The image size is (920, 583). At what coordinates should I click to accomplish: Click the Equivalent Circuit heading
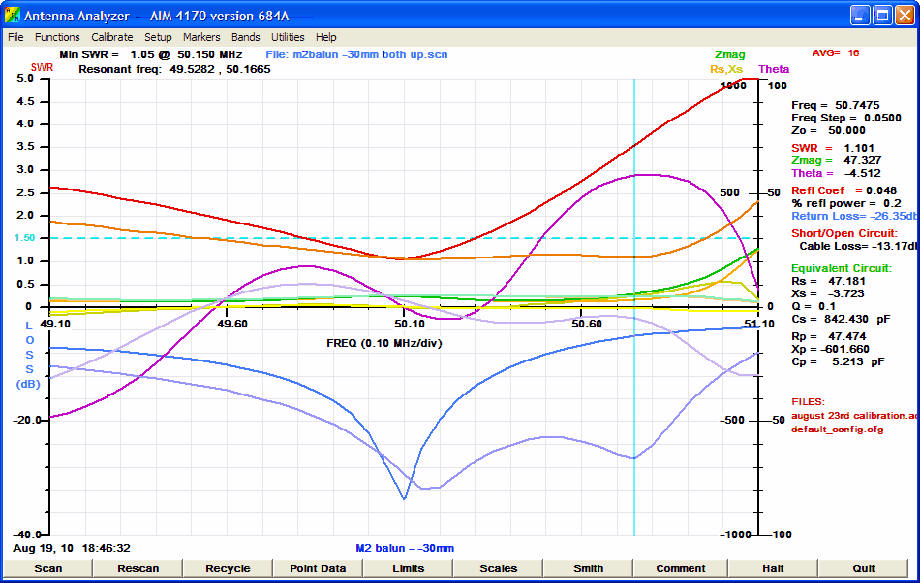point(841,268)
